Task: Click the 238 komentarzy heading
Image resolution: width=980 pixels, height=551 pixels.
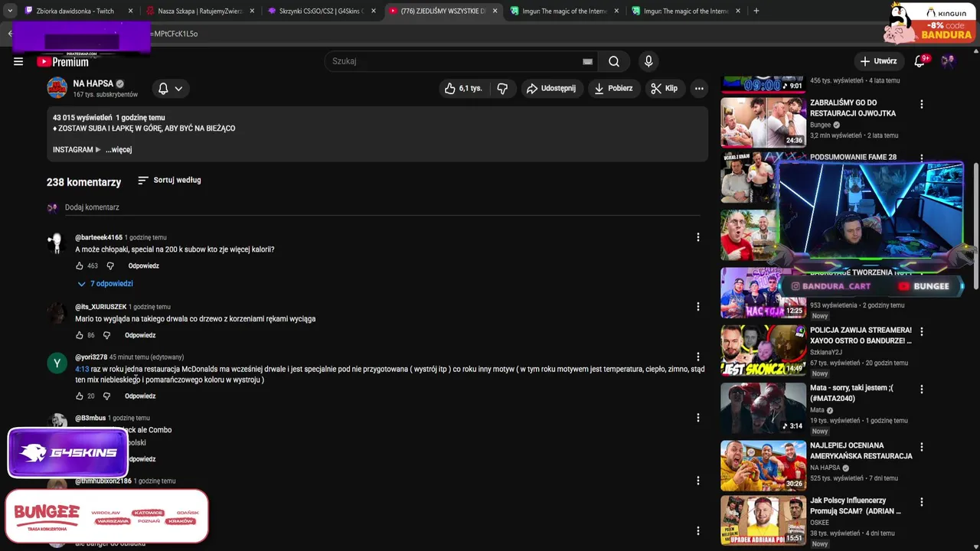Action: [x=83, y=182]
